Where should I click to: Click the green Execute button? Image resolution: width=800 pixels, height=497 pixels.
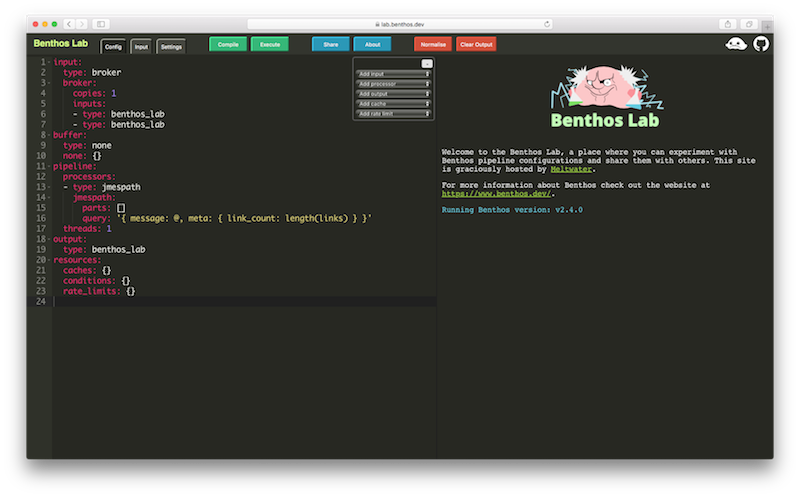point(270,44)
